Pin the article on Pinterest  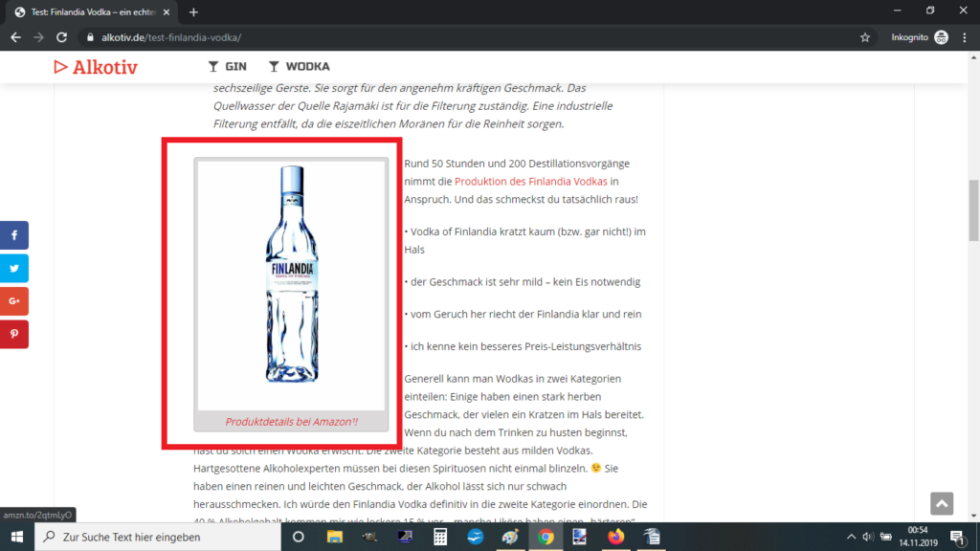point(14,334)
